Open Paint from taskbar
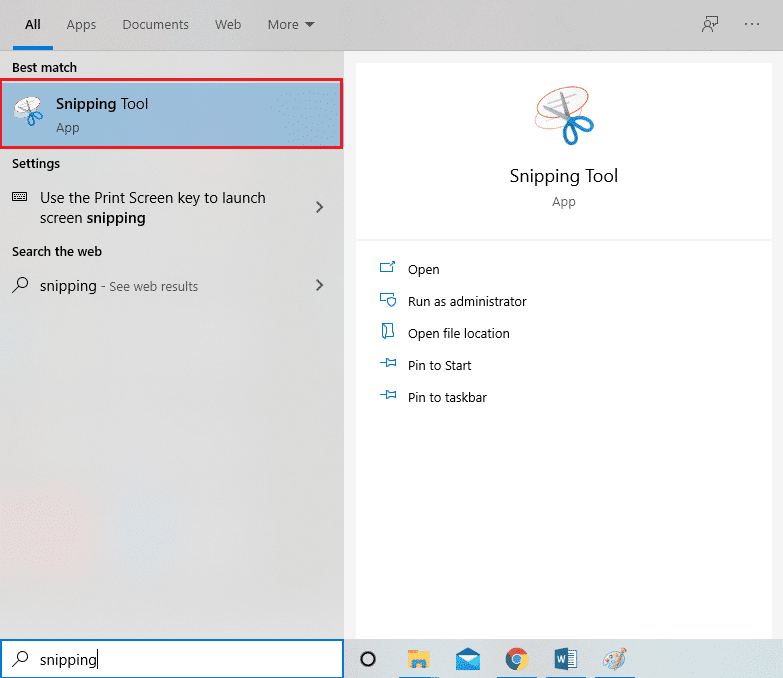The image size is (783, 678). (615, 659)
